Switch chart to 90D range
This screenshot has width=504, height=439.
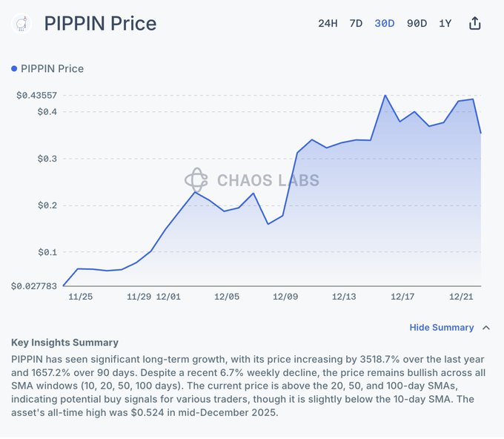417,23
